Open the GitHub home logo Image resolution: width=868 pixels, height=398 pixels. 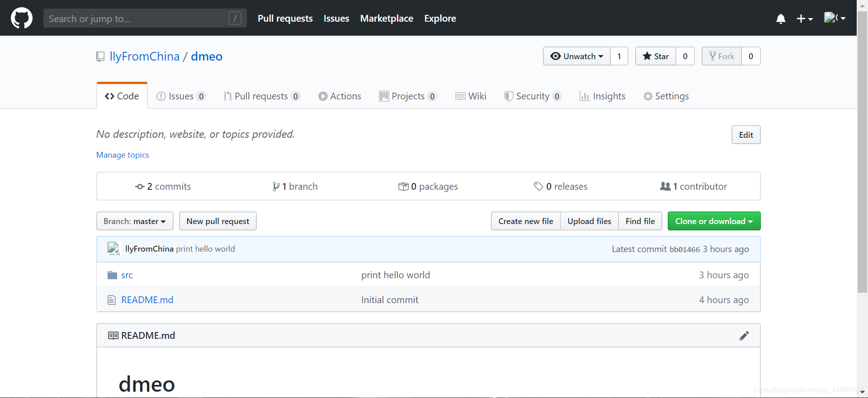click(x=22, y=18)
